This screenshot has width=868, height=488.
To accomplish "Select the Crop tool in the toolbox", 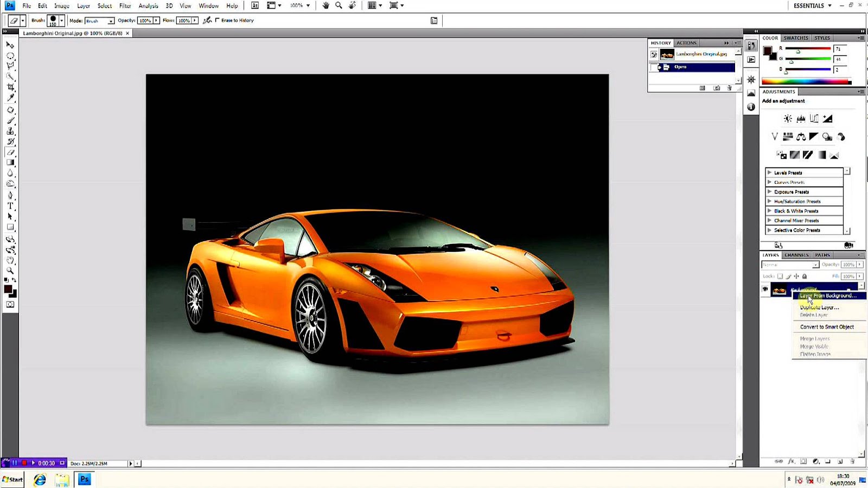I will pyautogui.click(x=10, y=87).
